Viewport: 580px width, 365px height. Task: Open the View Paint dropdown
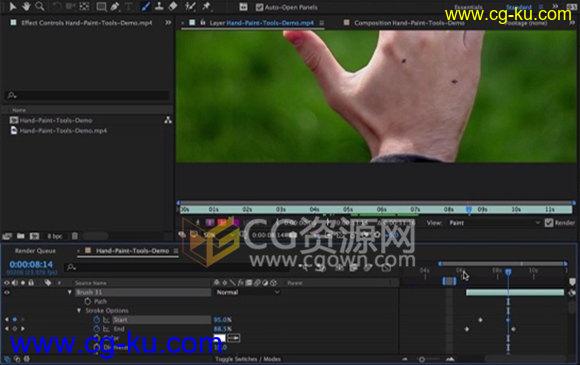coord(494,223)
